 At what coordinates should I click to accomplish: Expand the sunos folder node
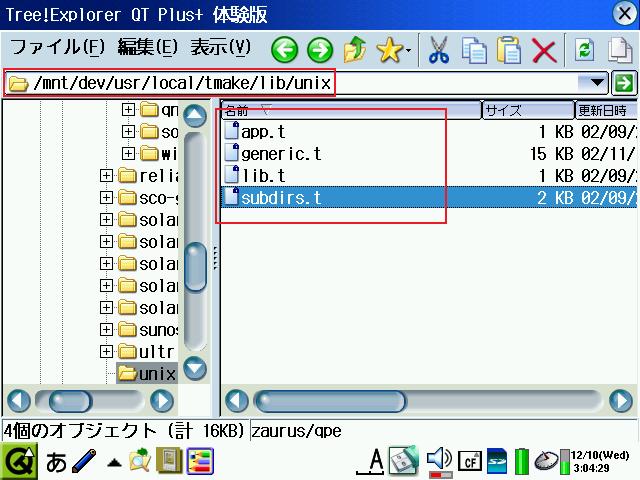click(x=106, y=329)
